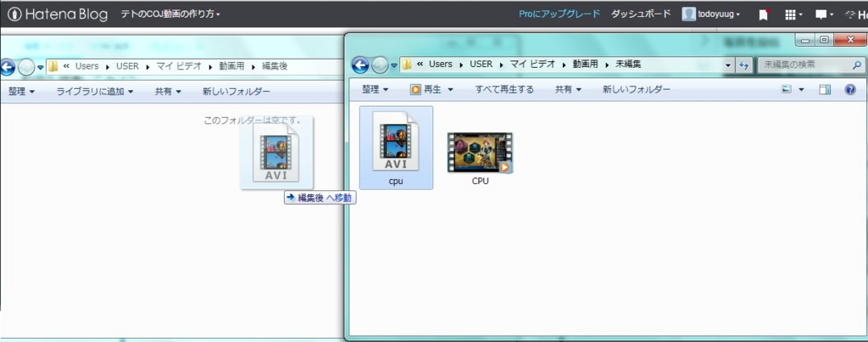The height and width of the screenshot is (342, 868).
Task: Open 共有 menu in 未編集 window
Action: click(x=569, y=89)
